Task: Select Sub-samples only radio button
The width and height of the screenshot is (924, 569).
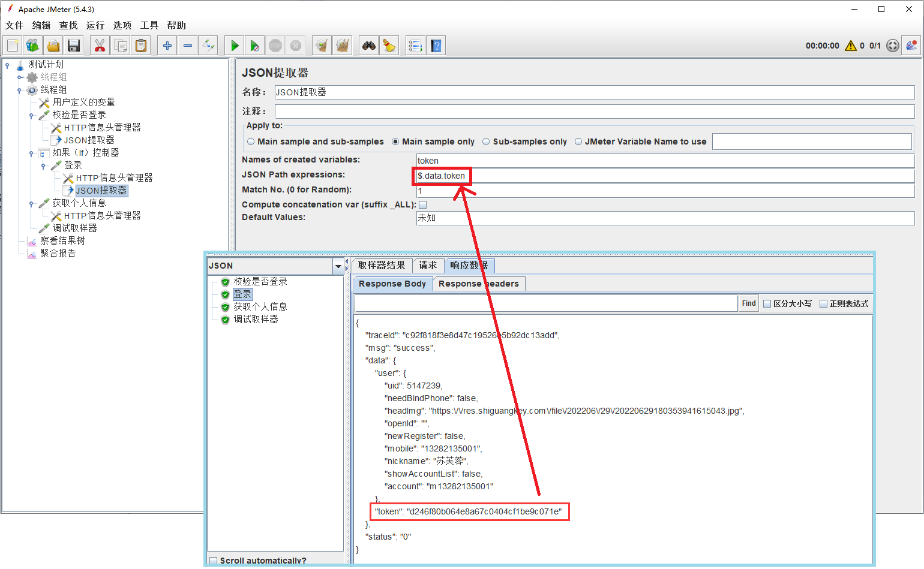Action: click(x=486, y=142)
